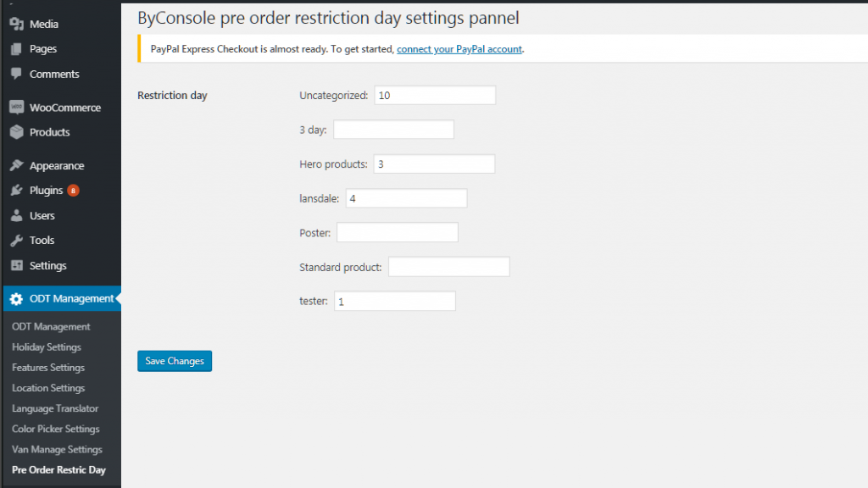Open Color Picker Settings submenu

56,429
